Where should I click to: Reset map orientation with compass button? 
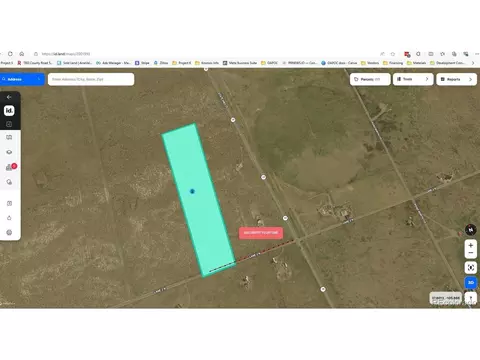coord(471,230)
